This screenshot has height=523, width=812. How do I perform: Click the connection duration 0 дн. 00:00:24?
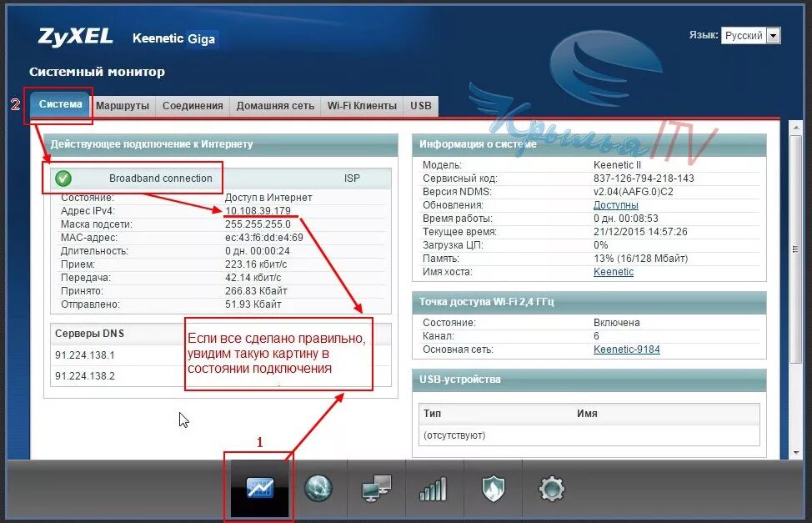coord(258,251)
